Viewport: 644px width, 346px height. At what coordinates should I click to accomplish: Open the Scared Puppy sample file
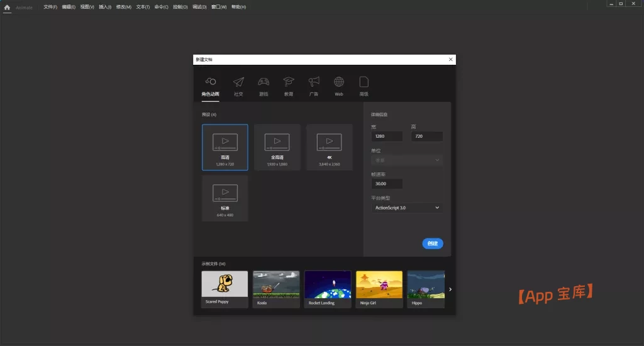225,289
